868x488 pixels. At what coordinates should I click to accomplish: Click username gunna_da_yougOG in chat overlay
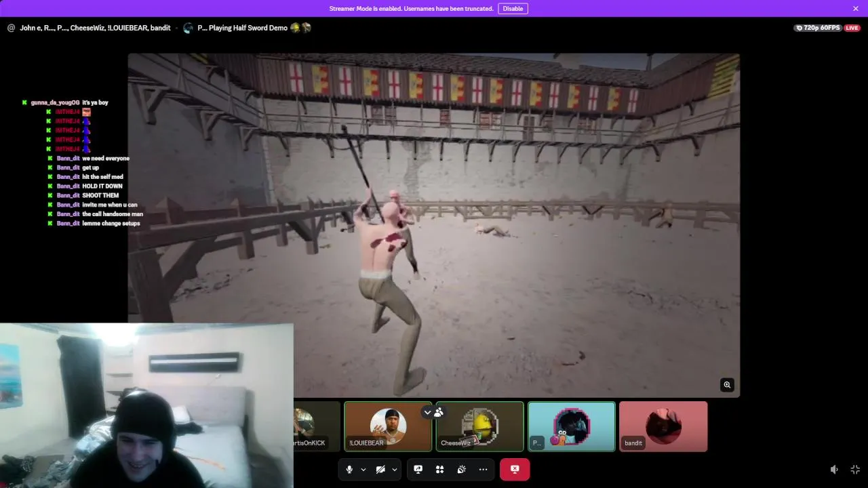point(55,102)
